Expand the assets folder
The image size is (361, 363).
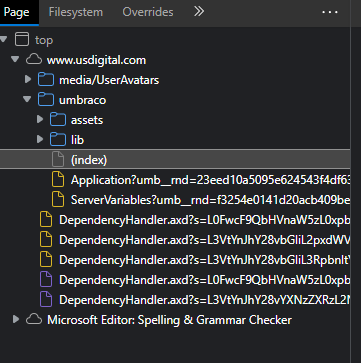point(40,120)
